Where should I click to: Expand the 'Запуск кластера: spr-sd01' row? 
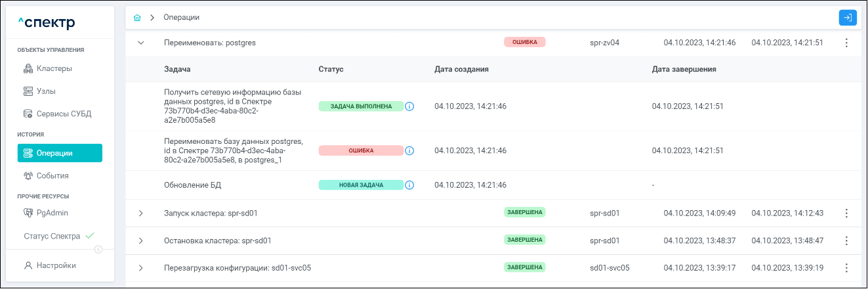(140, 213)
